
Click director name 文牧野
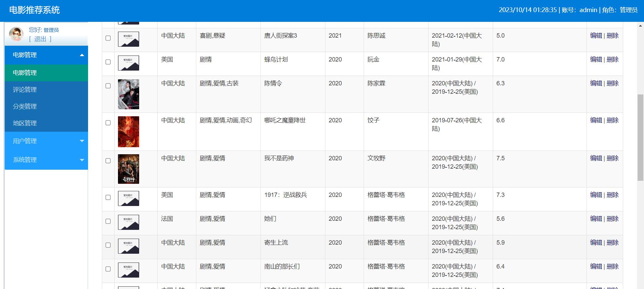pyautogui.click(x=376, y=158)
